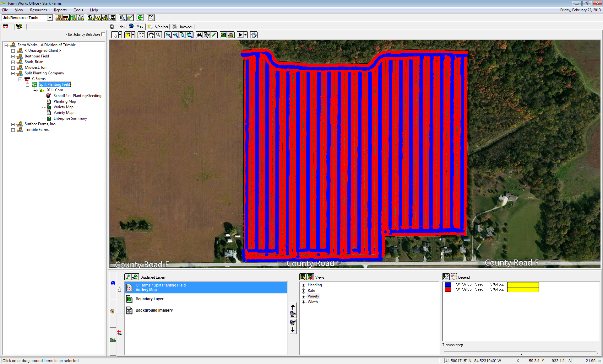The image size is (603, 364).
Task: Expand the Rate view node
Action: [x=304, y=291]
